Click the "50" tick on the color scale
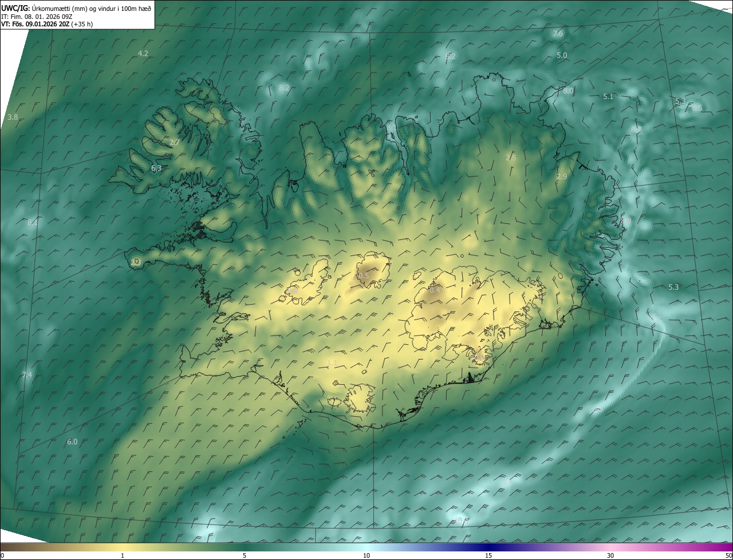Viewport: 733px width, 560px height. click(x=728, y=555)
